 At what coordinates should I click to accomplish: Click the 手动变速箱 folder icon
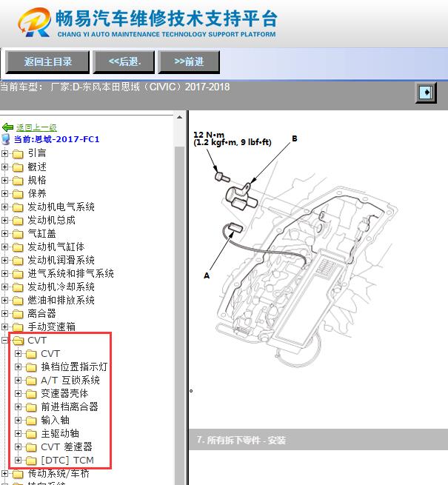(18, 327)
